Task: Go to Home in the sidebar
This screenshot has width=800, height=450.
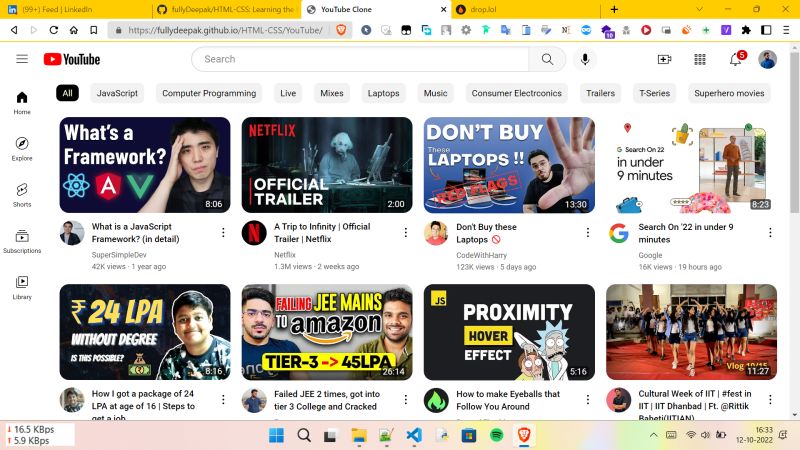Action: pyautogui.click(x=22, y=103)
